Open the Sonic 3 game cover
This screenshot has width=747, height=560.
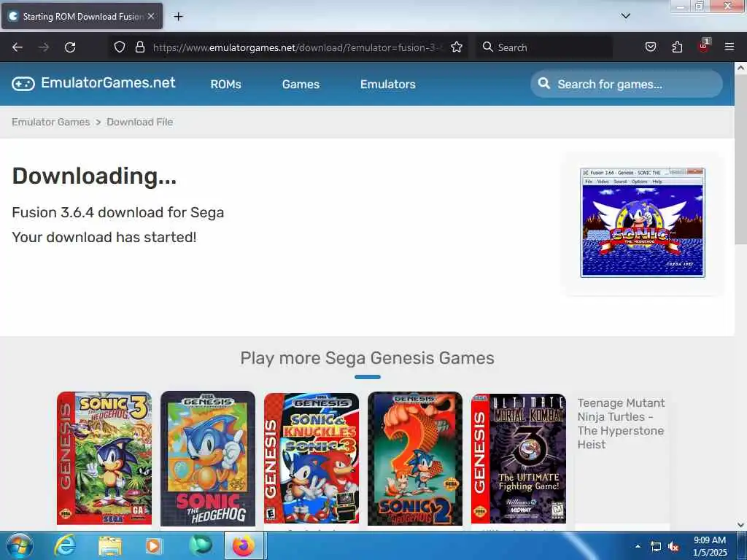coord(104,458)
